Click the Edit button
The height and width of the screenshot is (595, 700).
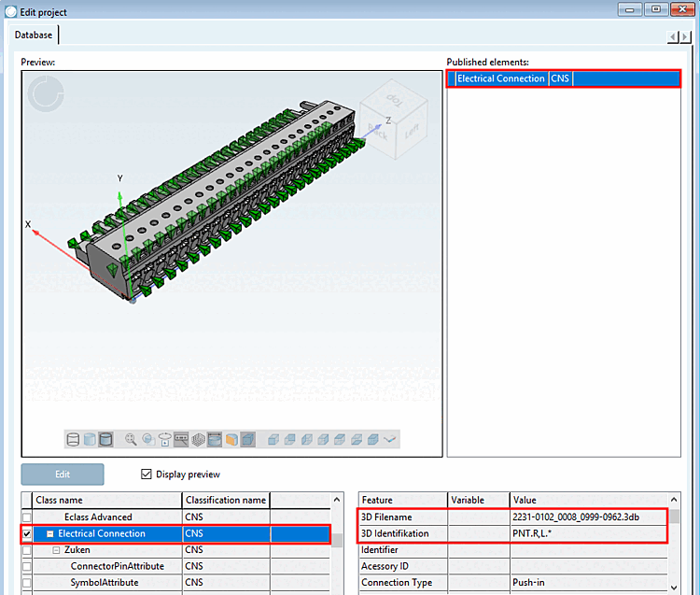coord(63,474)
